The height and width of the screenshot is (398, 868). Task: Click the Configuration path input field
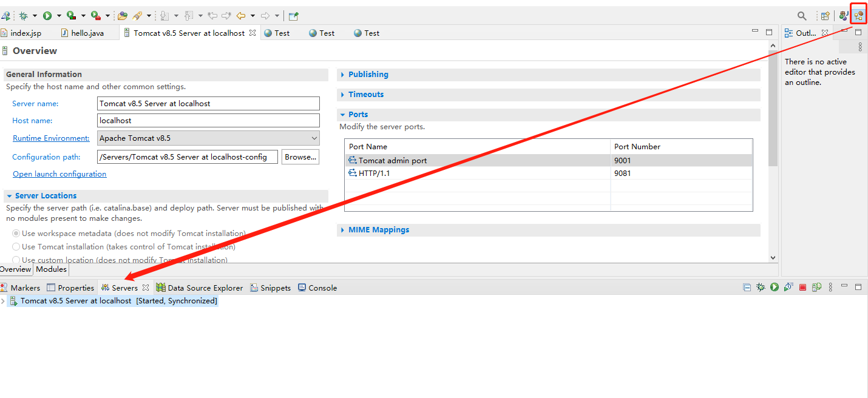click(x=188, y=157)
